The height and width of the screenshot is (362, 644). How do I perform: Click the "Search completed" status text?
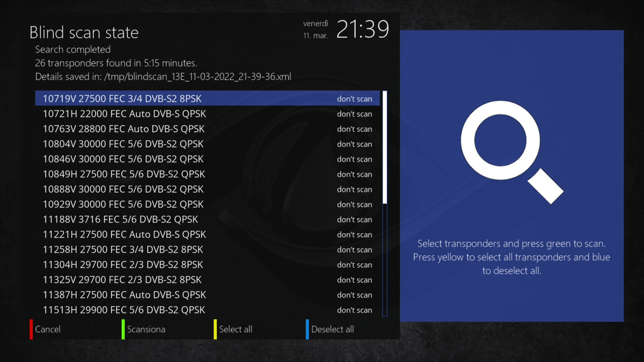tap(73, 49)
